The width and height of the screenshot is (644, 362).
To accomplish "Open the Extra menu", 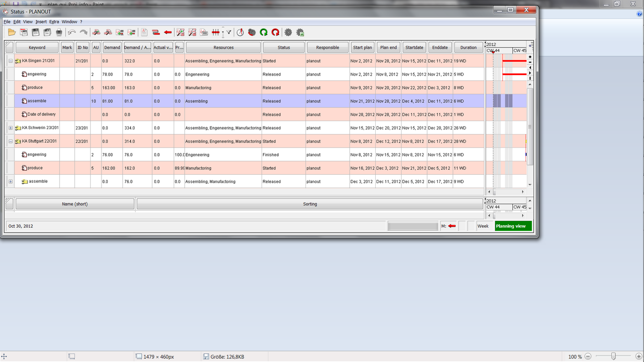I will (54, 21).
